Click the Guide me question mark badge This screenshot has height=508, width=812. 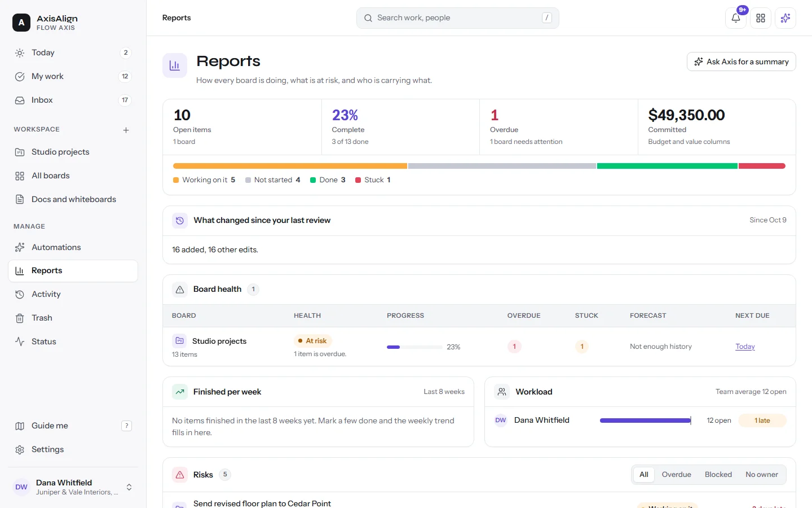(x=126, y=426)
